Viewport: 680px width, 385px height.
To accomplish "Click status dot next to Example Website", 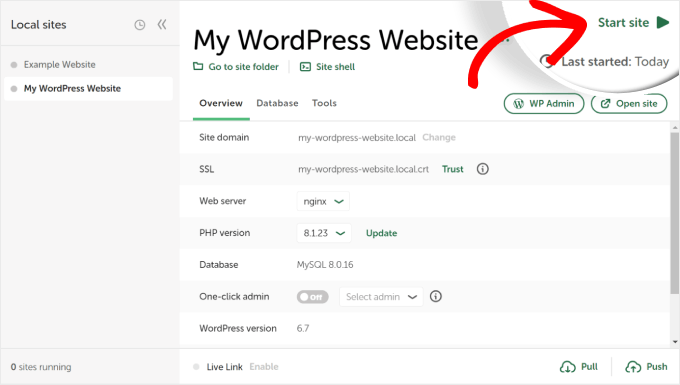I will tap(14, 65).
